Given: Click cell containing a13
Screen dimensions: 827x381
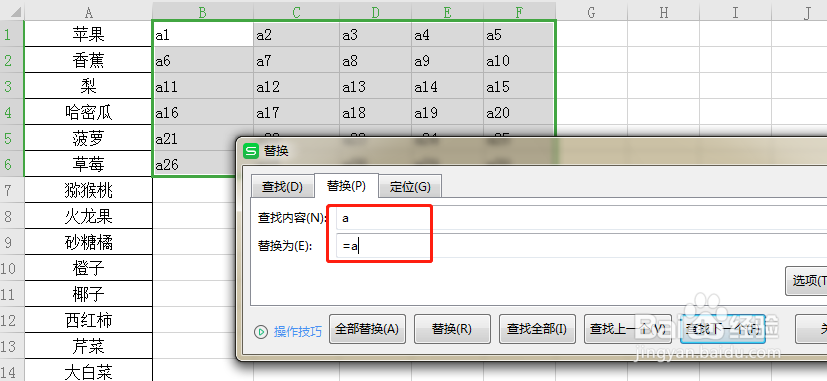Looking at the screenshot, I should 376,86.
